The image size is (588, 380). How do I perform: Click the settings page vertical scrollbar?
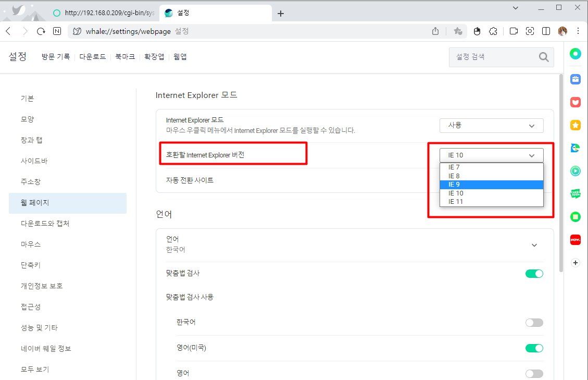click(x=561, y=173)
